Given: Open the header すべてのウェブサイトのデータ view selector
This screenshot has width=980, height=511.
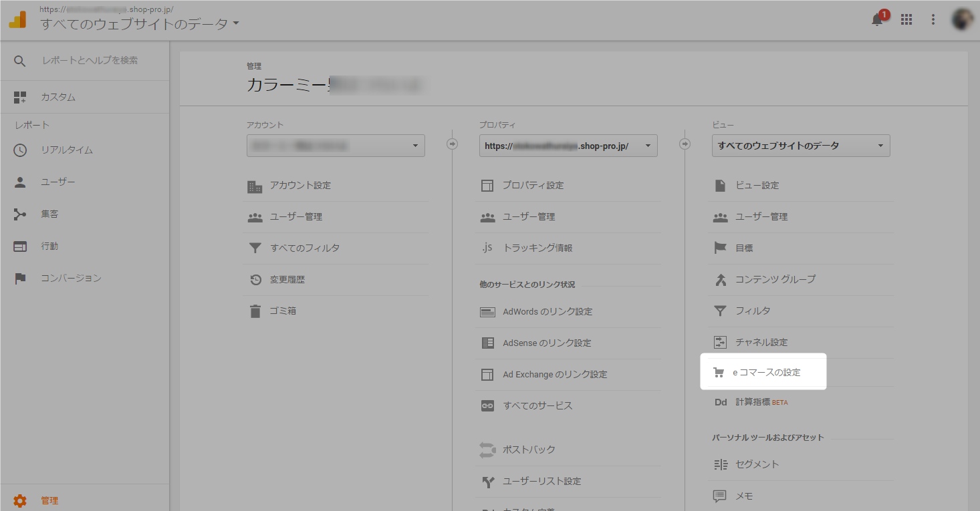Looking at the screenshot, I should [x=140, y=25].
